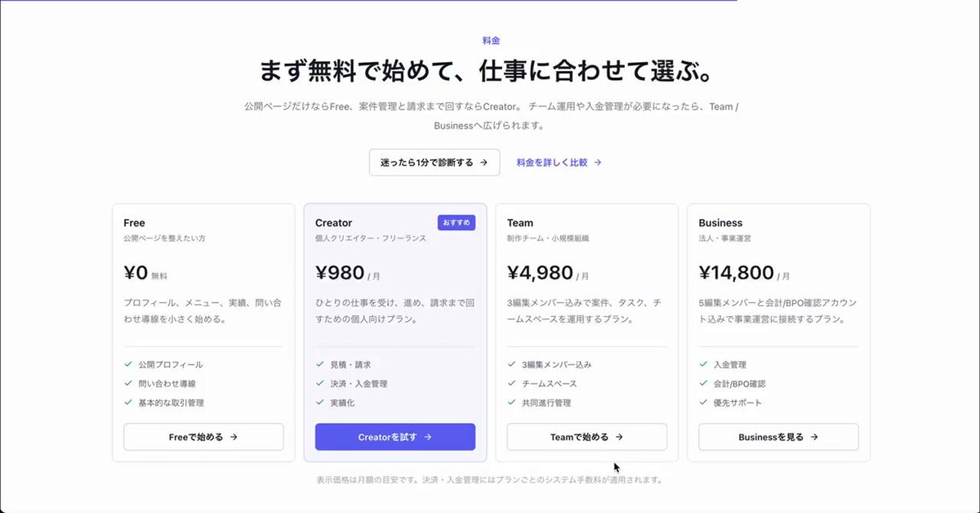This screenshot has height=513, width=980.
Task: Click the checkmark next to 見積・請求
Action: [x=320, y=364]
